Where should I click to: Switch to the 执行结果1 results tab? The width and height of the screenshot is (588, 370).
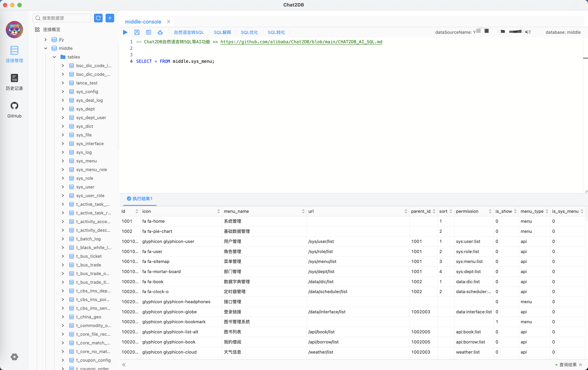[140, 199]
